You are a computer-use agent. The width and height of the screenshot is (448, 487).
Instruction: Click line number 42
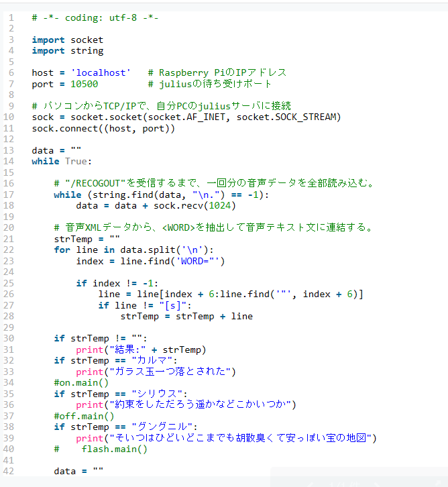[x=9, y=471]
